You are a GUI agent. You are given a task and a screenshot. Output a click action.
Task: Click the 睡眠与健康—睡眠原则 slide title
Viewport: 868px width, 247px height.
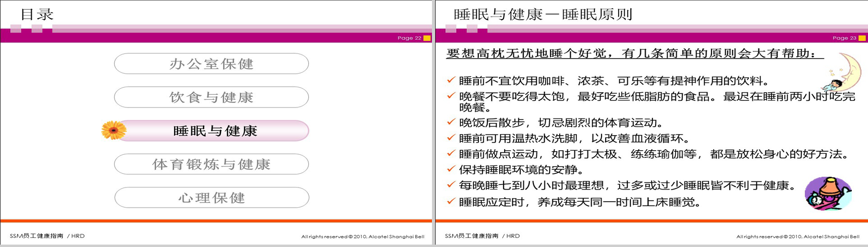[543, 14]
